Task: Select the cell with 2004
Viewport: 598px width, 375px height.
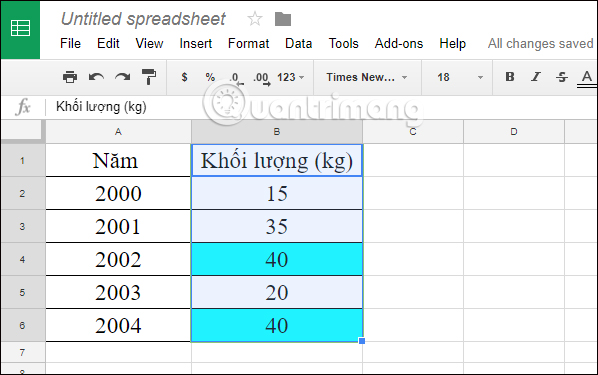Action: tap(118, 325)
